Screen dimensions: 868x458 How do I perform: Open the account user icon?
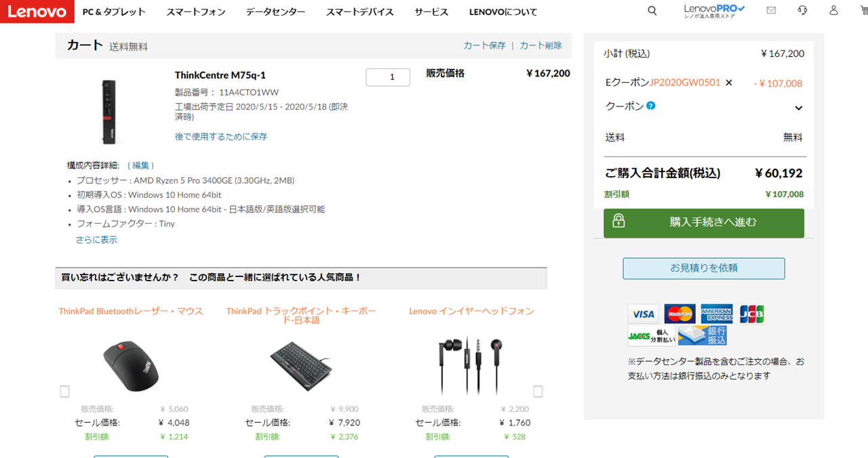(834, 11)
